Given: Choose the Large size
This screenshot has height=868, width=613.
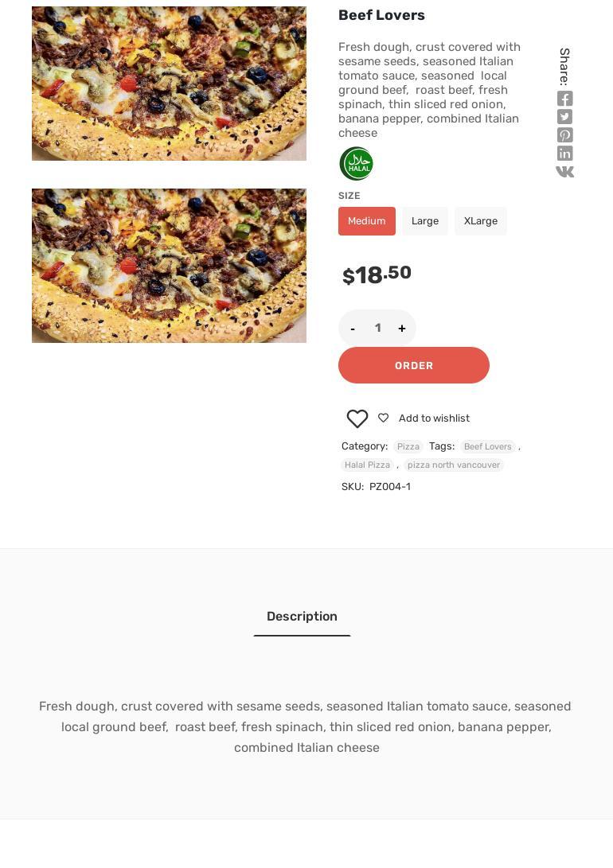Looking at the screenshot, I should pos(425,221).
